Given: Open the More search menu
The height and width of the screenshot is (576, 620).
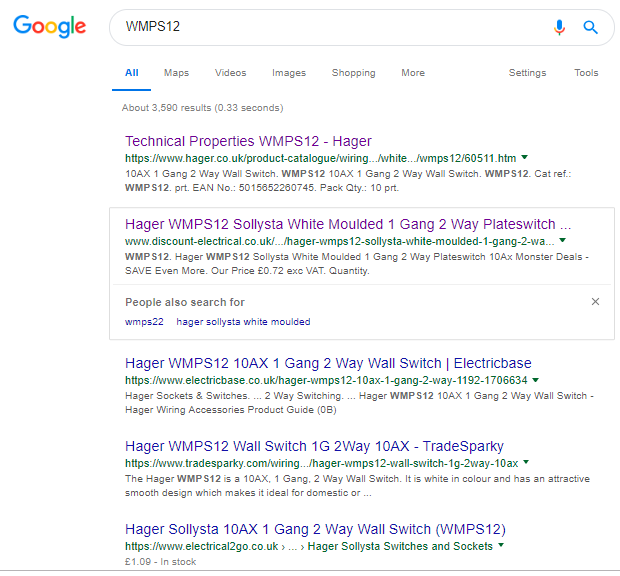Looking at the screenshot, I should coord(413,73).
